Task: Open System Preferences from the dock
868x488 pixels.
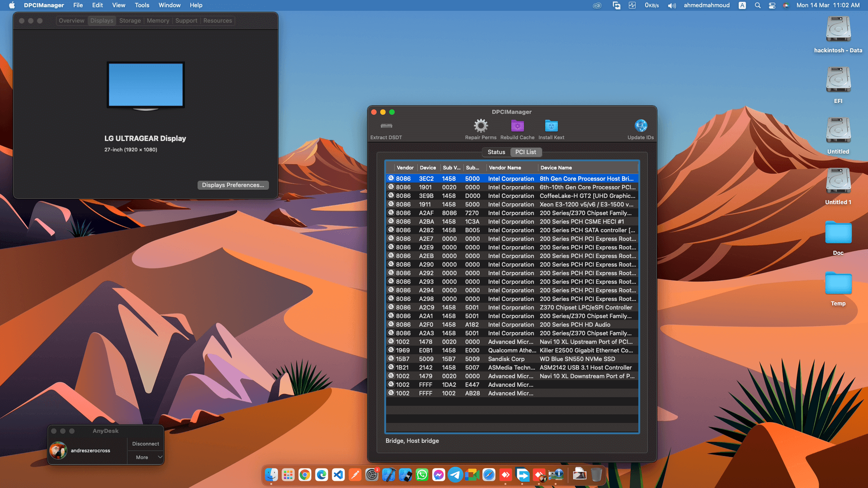Action: tap(372, 474)
